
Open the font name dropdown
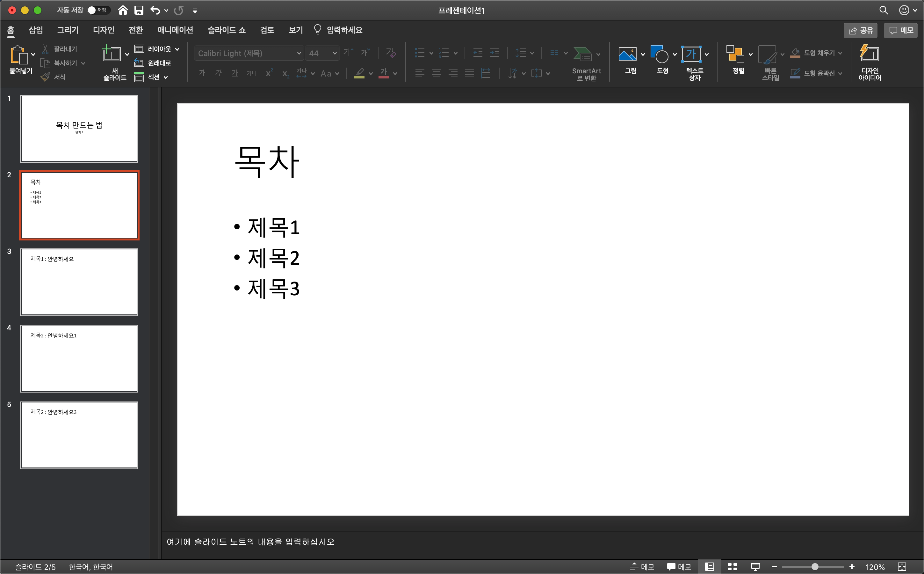click(299, 54)
